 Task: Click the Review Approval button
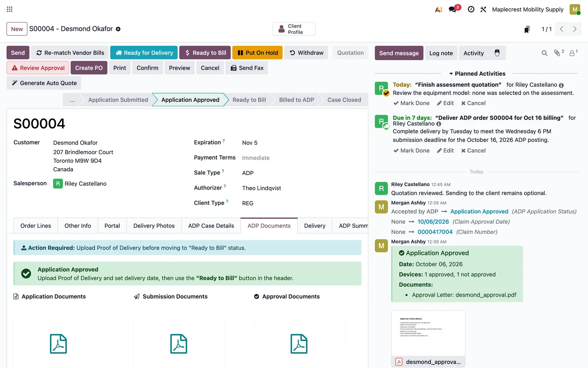point(38,68)
